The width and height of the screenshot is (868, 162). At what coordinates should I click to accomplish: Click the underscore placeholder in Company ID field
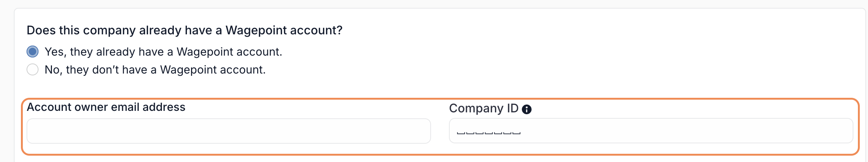(x=489, y=133)
